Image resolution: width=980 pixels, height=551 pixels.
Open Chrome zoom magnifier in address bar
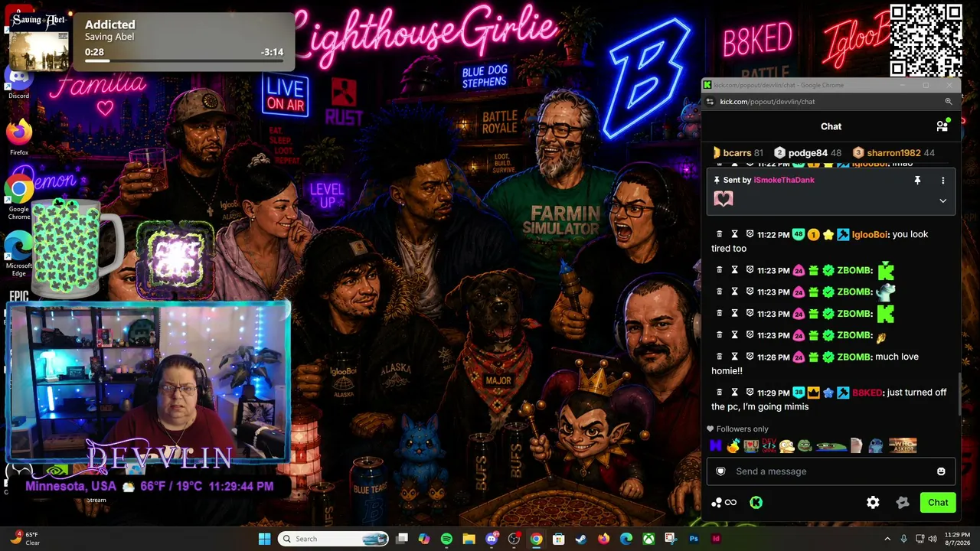click(x=948, y=102)
